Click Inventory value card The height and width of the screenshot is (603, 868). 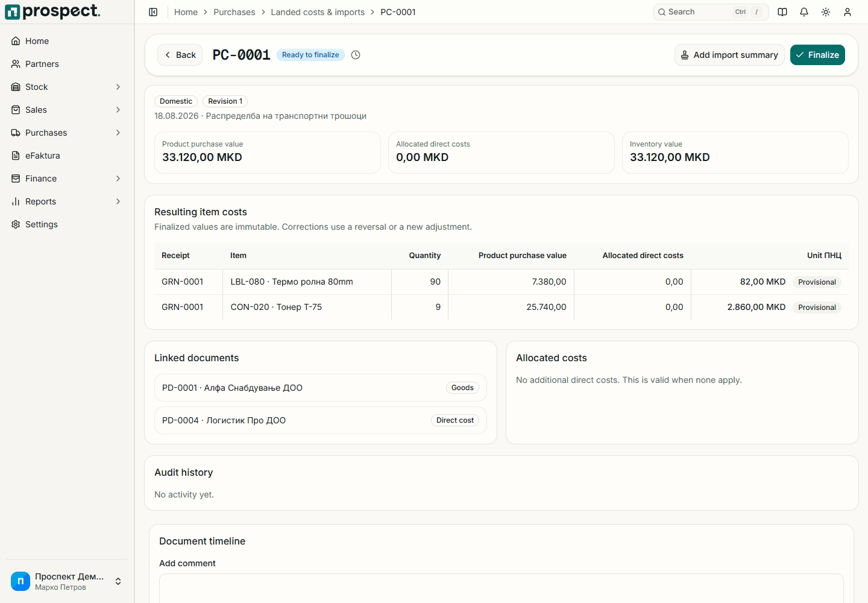coord(735,153)
